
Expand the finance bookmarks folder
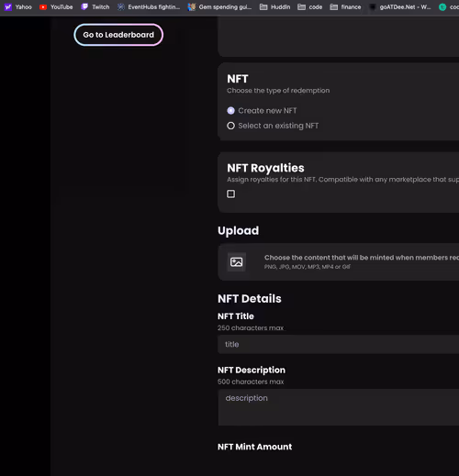coord(345,7)
